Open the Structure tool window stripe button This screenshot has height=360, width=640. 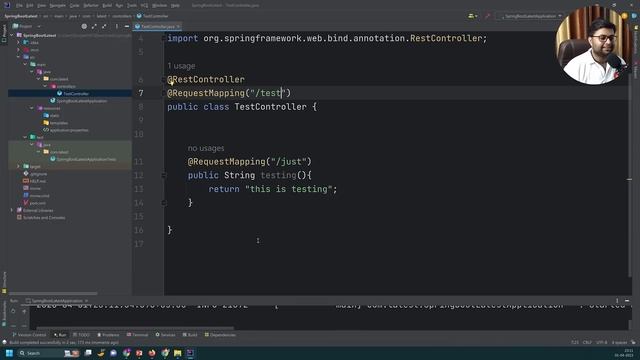coord(4,282)
